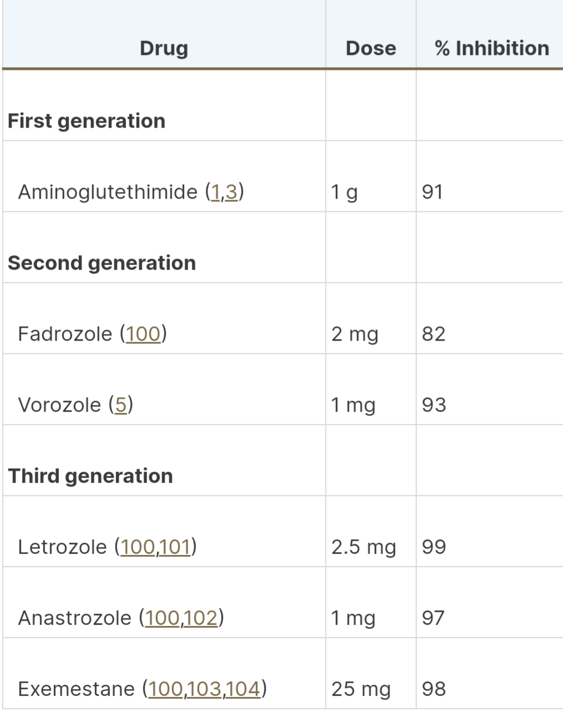Open reference 3 beside Aminoglutethimide
This screenshot has height=728, width=563.
click(x=231, y=193)
